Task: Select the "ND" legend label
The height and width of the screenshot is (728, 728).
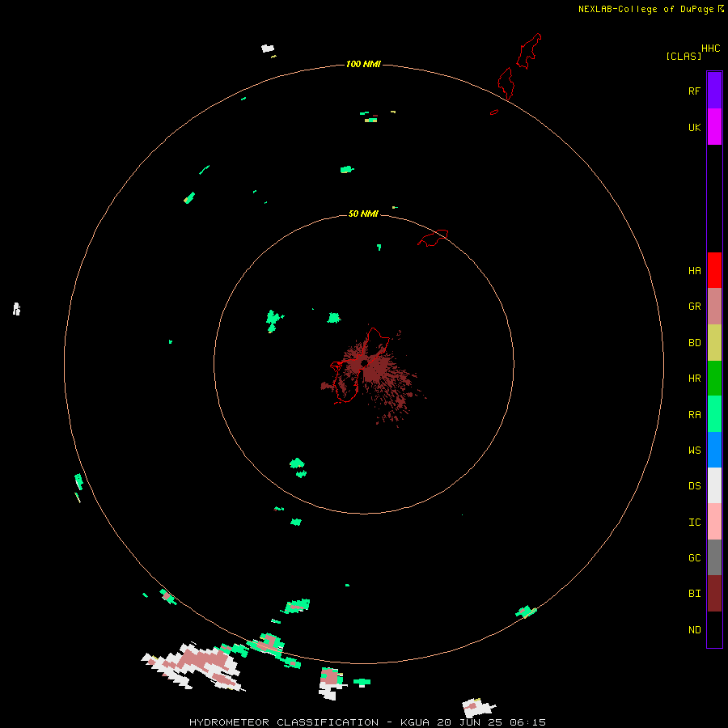Action: point(695,629)
